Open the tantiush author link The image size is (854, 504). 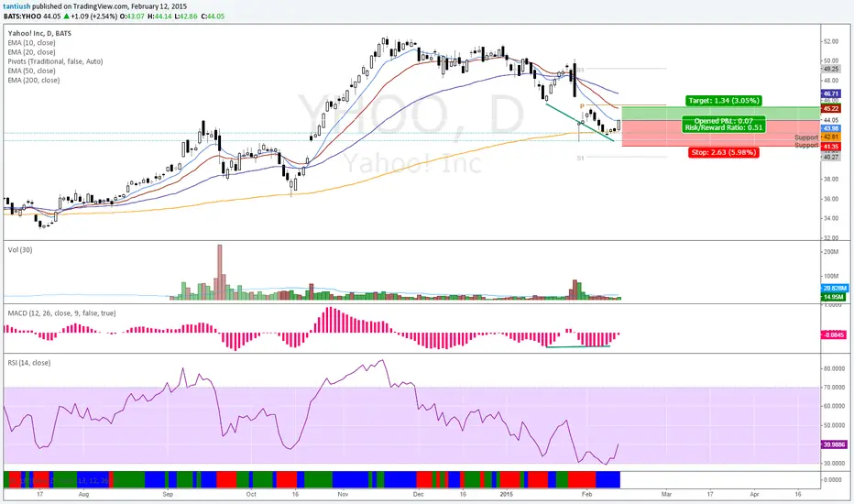(16, 6)
